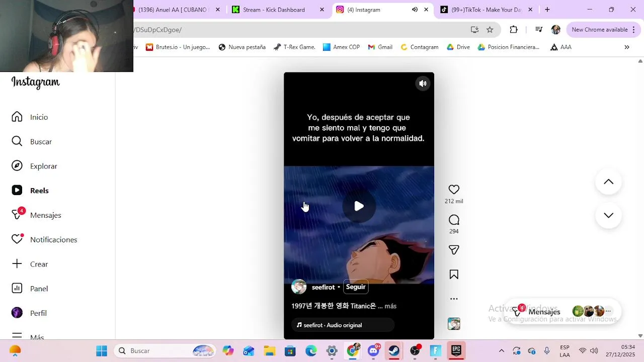This screenshot has width=644, height=362.
Task: Open Mensajes from the sidebar
Action: point(36,215)
